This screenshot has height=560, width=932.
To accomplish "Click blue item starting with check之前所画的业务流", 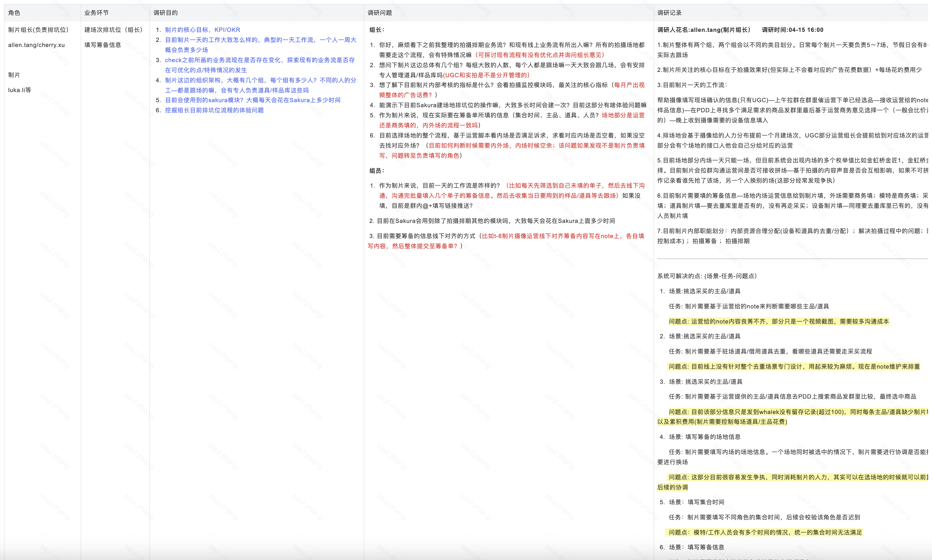I will click(259, 60).
